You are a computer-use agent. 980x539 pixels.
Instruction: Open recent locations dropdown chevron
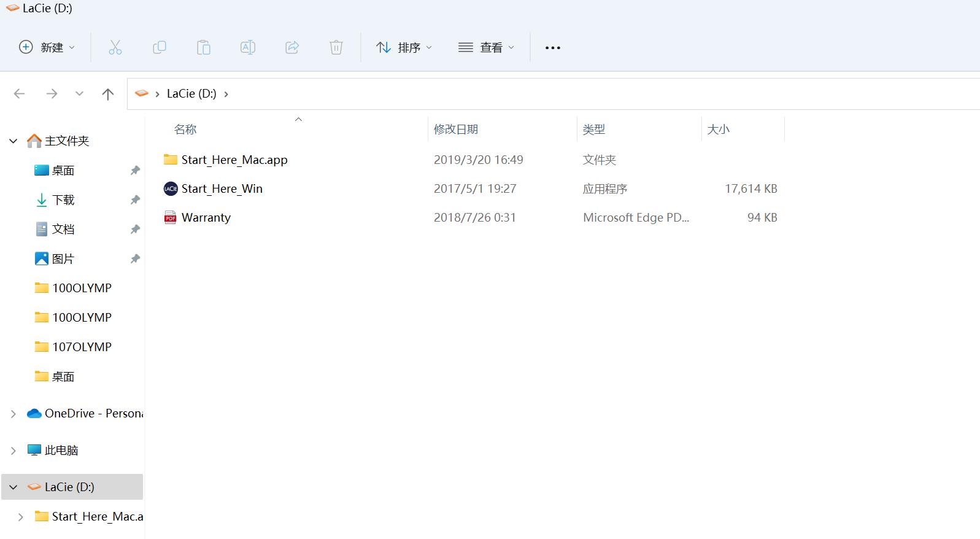(79, 94)
